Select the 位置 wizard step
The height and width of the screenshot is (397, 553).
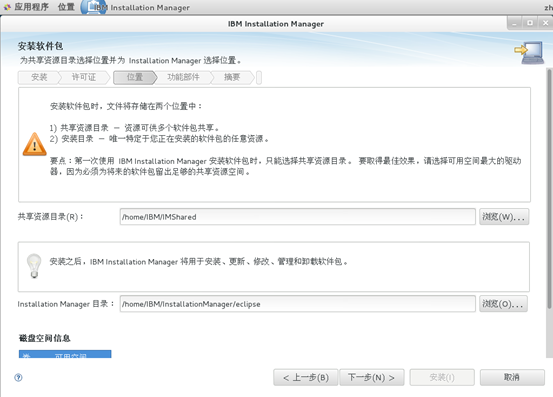135,78
